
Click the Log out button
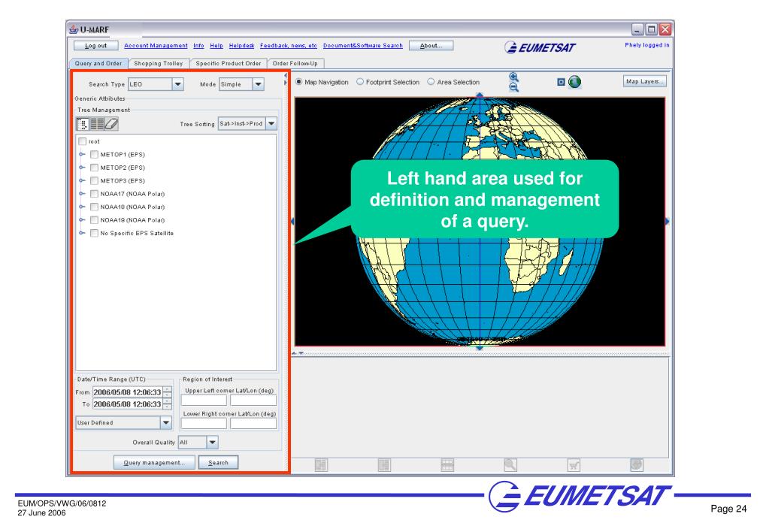coord(96,46)
